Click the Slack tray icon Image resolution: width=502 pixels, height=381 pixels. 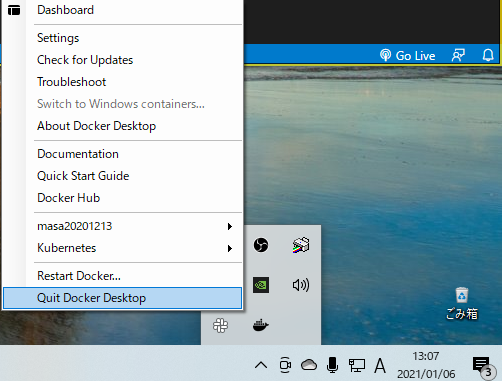(221, 325)
